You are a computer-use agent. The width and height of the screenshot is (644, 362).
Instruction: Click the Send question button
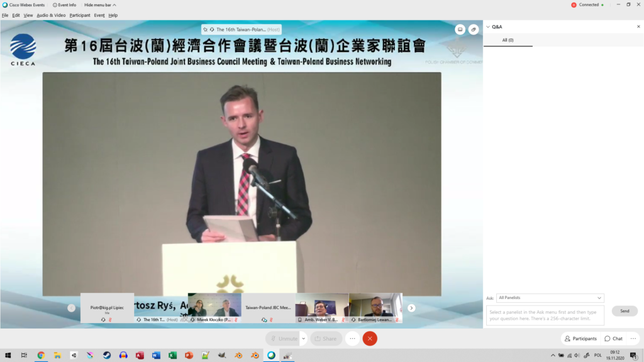pyautogui.click(x=624, y=311)
